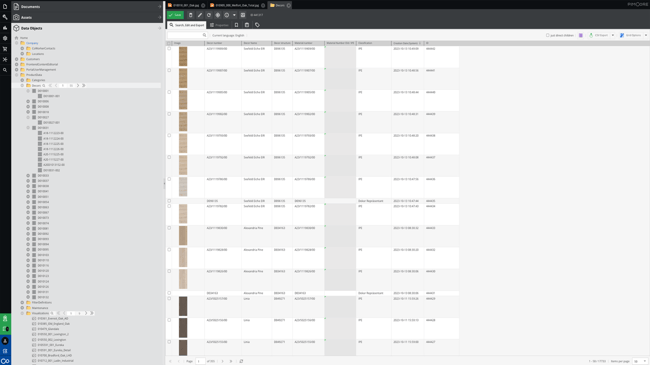Click the grid search input field

tap(187, 35)
